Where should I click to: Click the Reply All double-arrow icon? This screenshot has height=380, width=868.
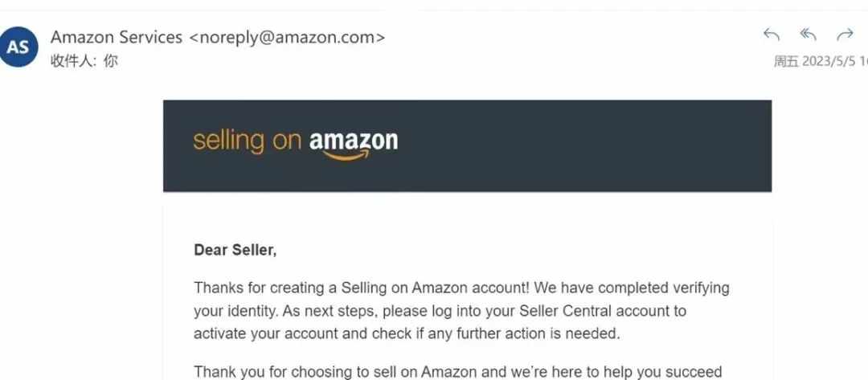click(809, 35)
